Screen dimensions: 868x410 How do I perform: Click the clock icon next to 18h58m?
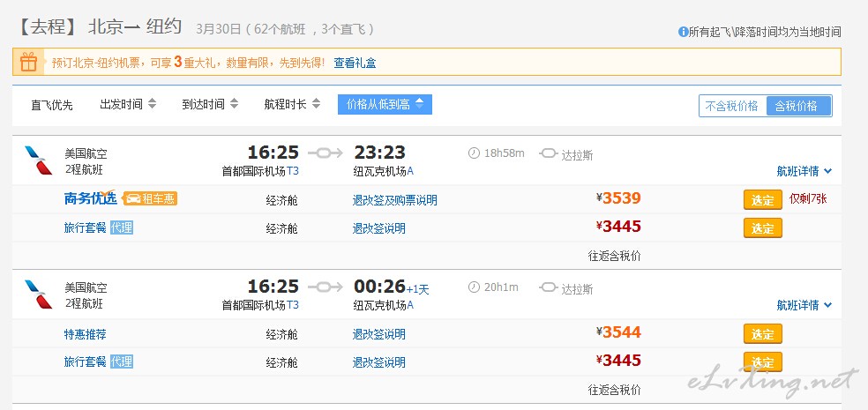click(474, 153)
